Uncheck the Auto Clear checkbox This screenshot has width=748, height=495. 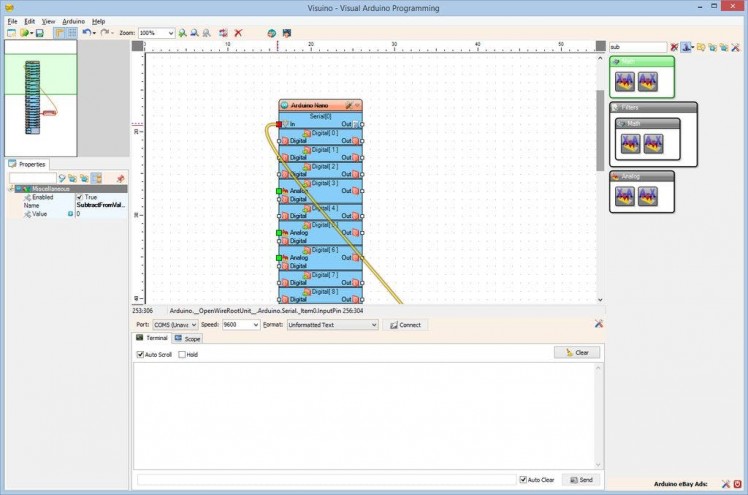[x=523, y=480]
